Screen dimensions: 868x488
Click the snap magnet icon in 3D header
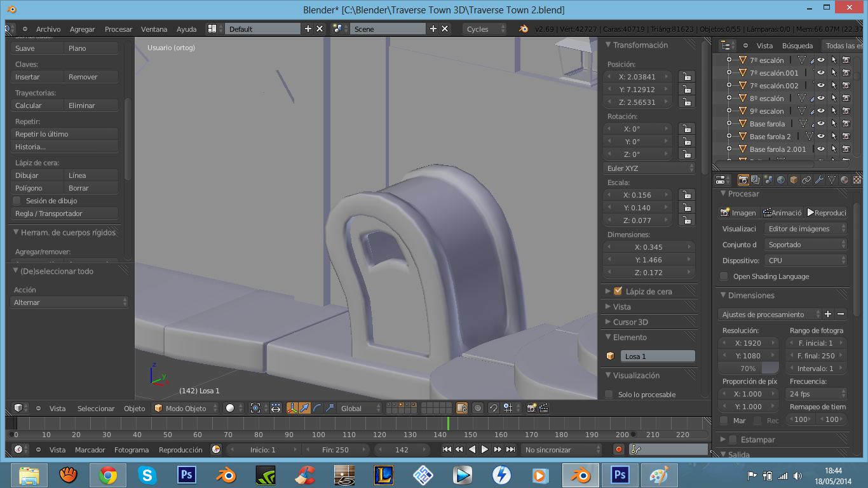point(493,408)
